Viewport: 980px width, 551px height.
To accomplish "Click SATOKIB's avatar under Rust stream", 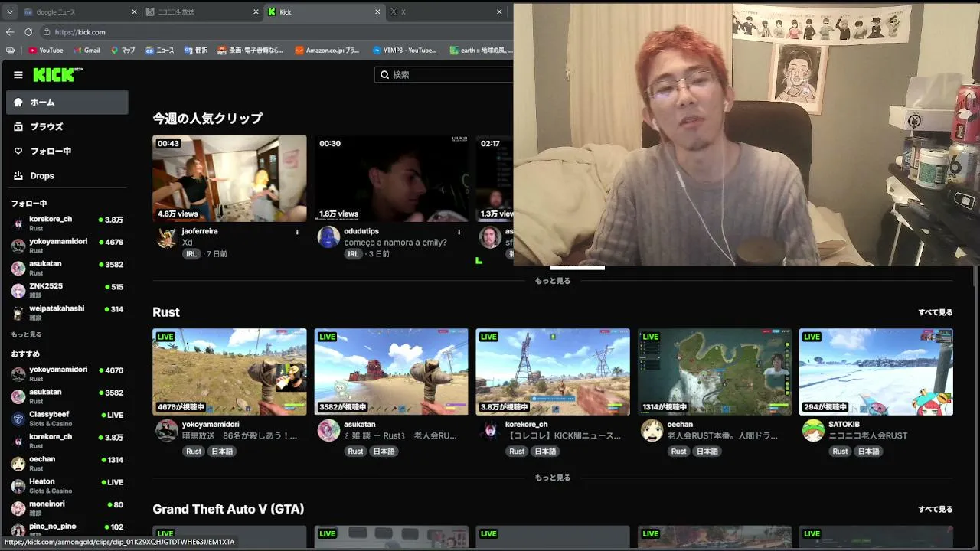I will pos(813,431).
